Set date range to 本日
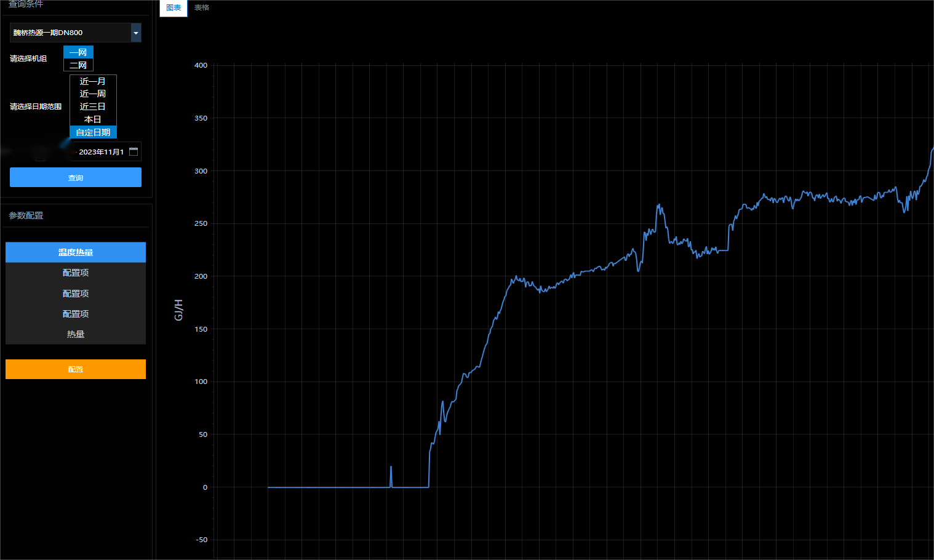The image size is (934, 560). [93, 119]
